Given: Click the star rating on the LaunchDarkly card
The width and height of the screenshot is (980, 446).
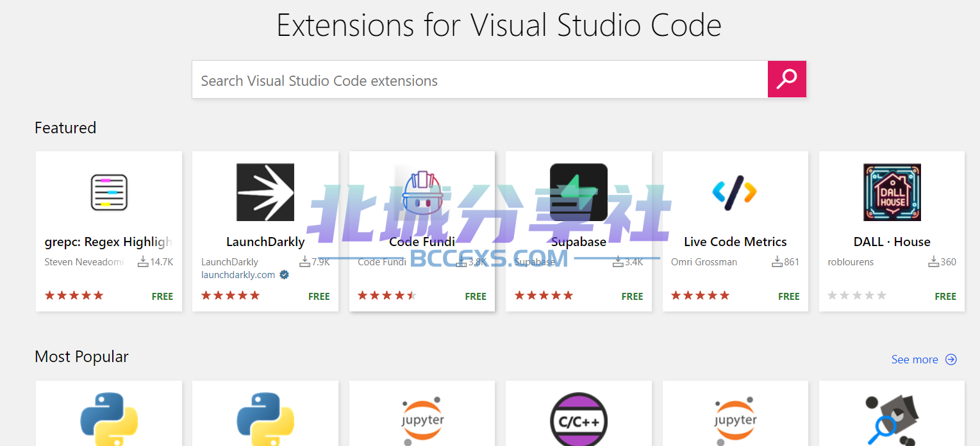Looking at the screenshot, I should pos(231,295).
